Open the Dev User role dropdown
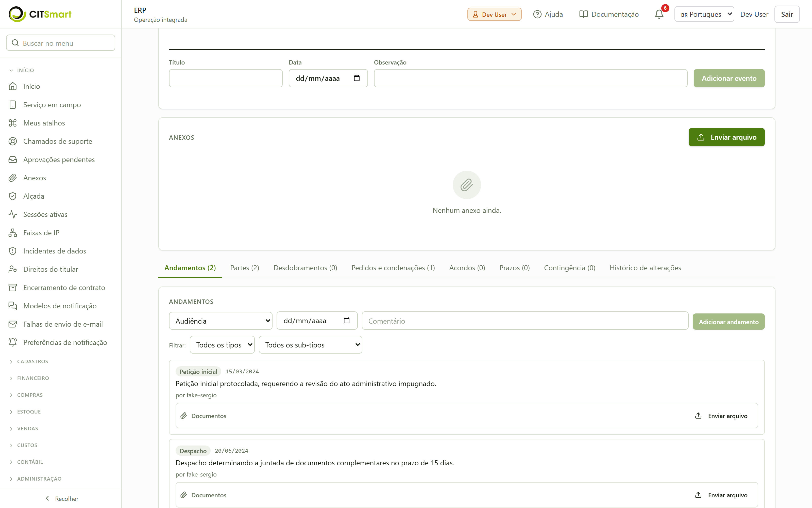Screen dimensions: 812x508 494,14
